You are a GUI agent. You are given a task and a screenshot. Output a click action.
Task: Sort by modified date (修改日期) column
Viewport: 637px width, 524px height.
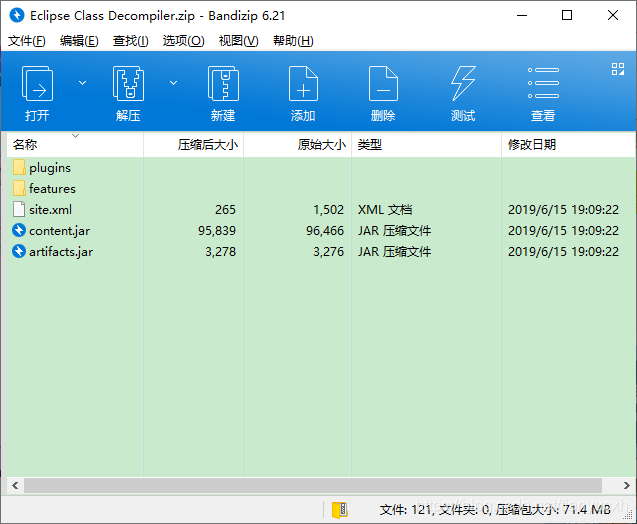568,145
